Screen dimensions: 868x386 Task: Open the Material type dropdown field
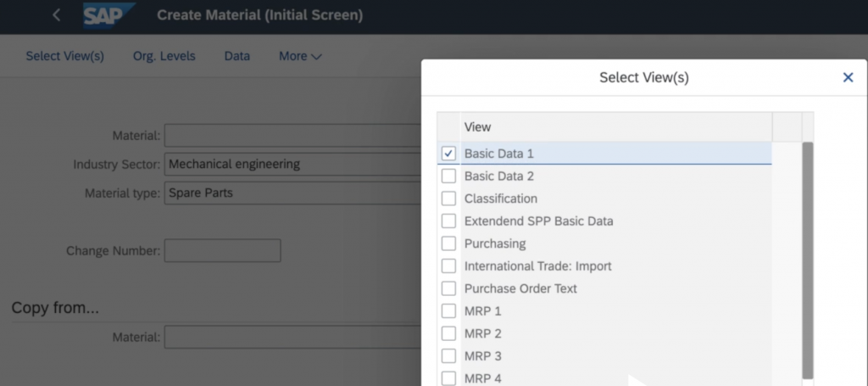point(292,193)
